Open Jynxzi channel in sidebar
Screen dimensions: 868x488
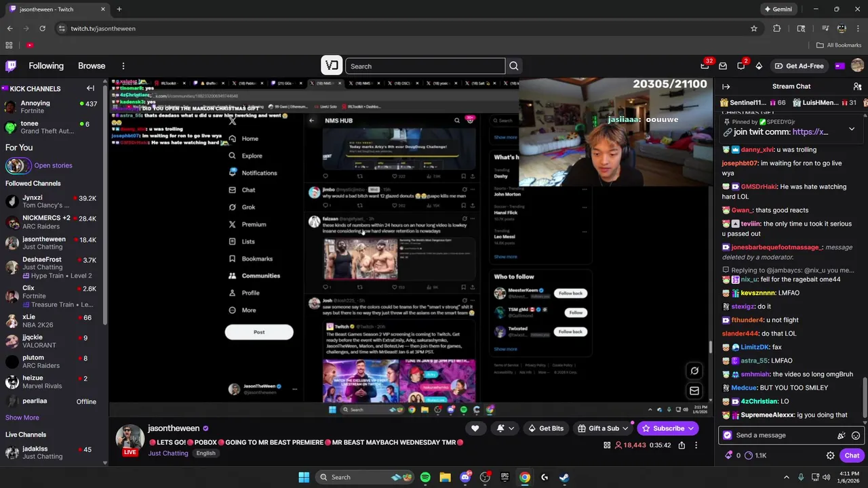click(x=51, y=201)
